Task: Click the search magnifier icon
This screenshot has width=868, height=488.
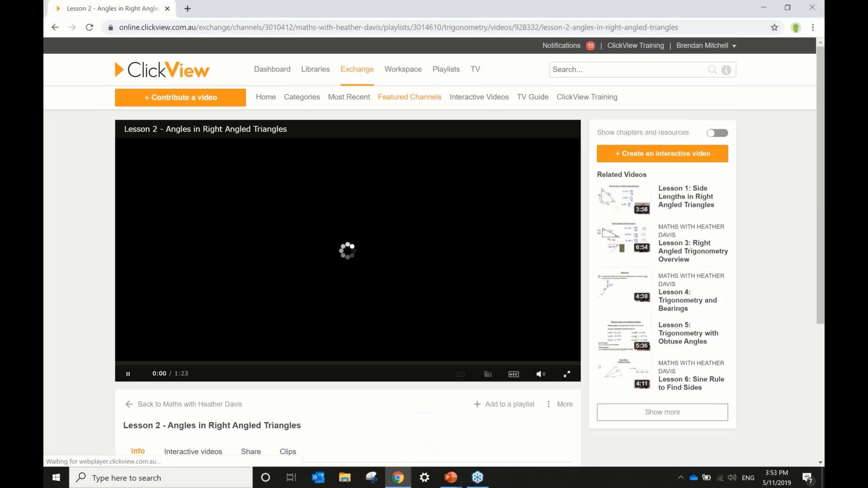Action: click(x=712, y=70)
